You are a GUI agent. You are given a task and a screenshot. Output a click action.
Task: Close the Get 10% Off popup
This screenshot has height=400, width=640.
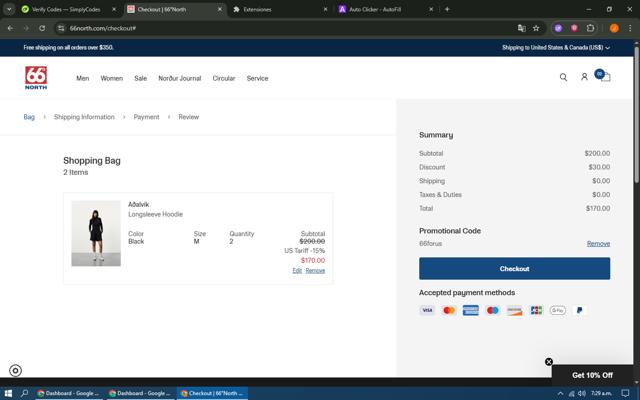pos(549,362)
